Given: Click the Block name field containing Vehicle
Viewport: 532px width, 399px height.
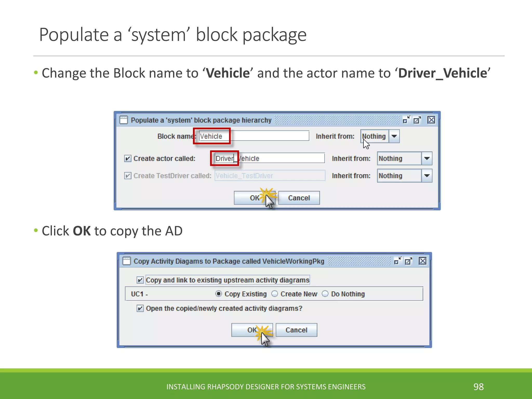Looking at the screenshot, I should coord(254,136).
